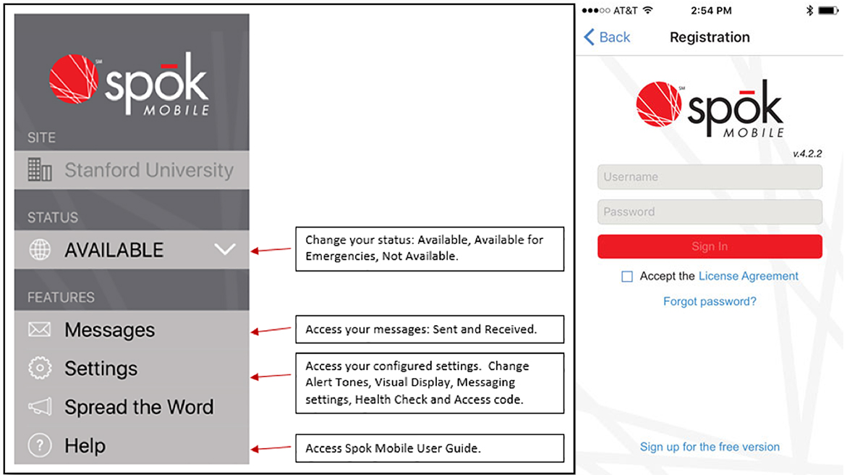The height and width of the screenshot is (475, 868).
Task: Tap the Bluetooth icon in phone status bar
Action: pyautogui.click(x=810, y=11)
